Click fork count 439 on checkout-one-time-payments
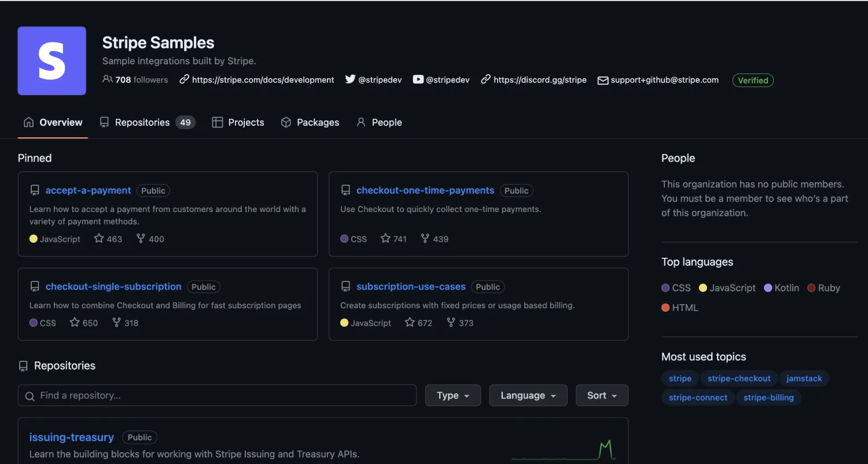The image size is (868, 464). 435,239
